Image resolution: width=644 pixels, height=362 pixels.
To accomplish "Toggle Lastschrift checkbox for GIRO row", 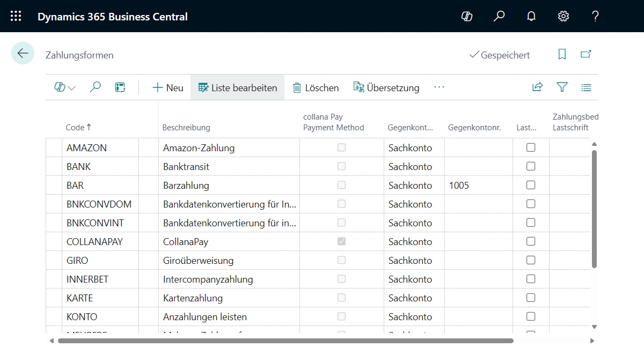I will (531, 260).
